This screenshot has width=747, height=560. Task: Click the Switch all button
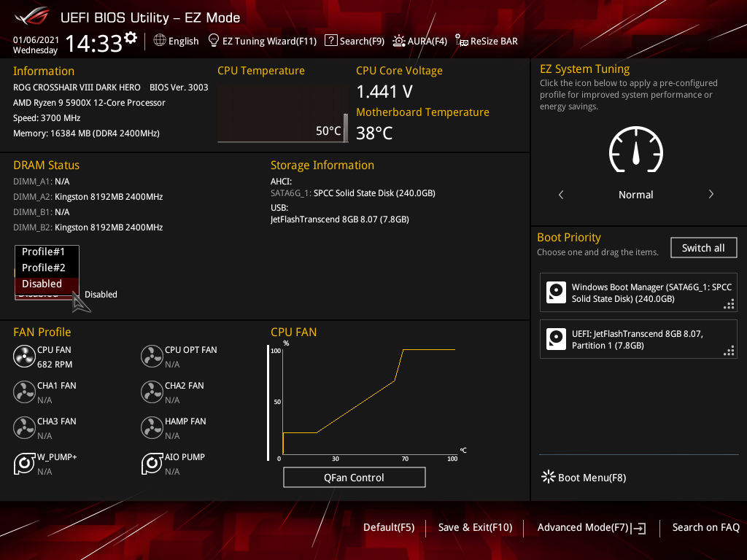703,248
